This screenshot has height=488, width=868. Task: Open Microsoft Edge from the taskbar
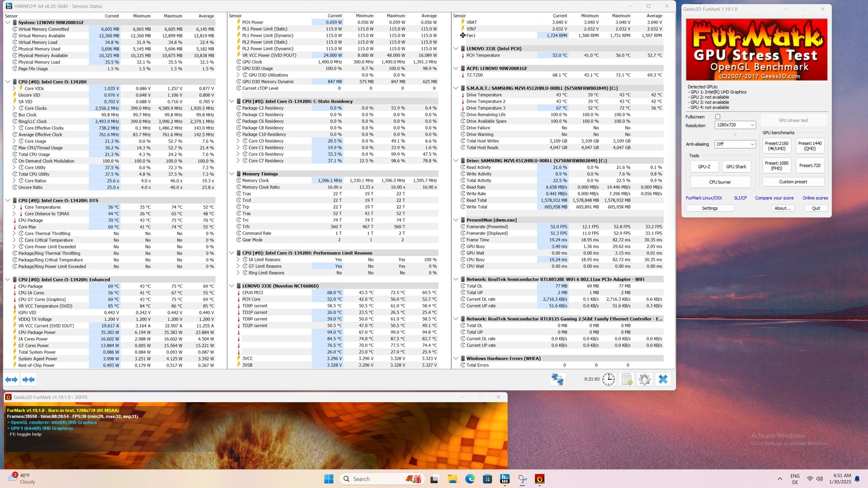[470, 479]
